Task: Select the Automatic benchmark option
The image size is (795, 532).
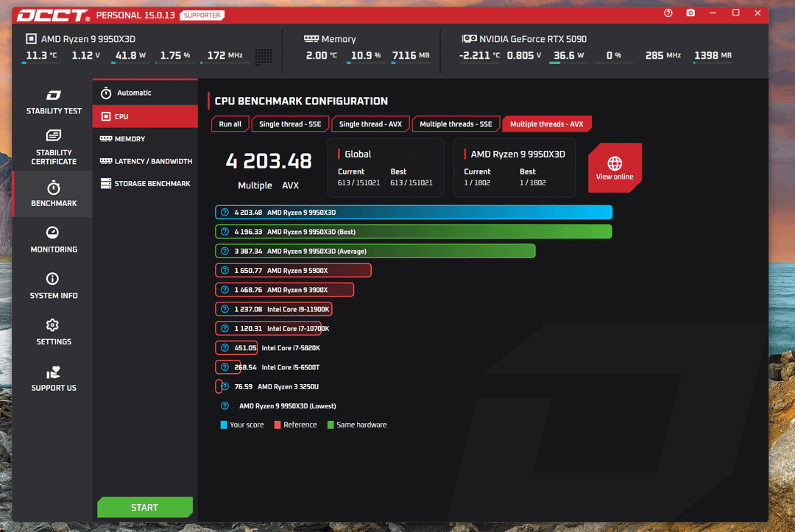Action: pyautogui.click(x=145, y=93)
